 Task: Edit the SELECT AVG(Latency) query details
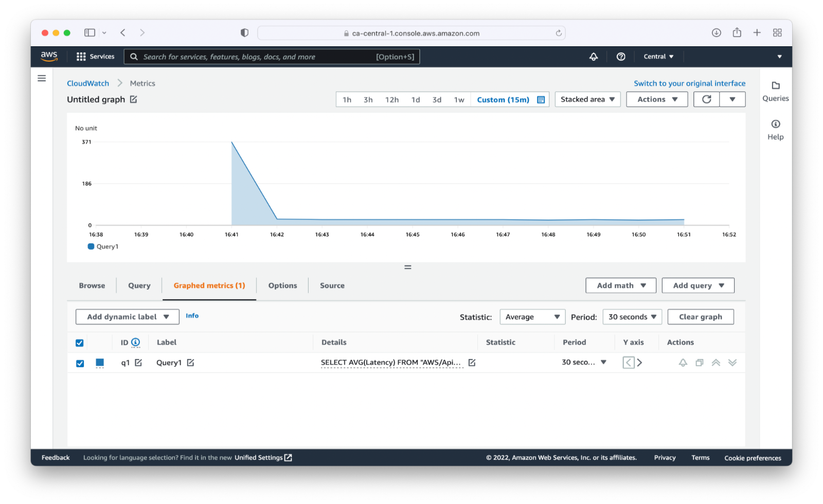472,363
